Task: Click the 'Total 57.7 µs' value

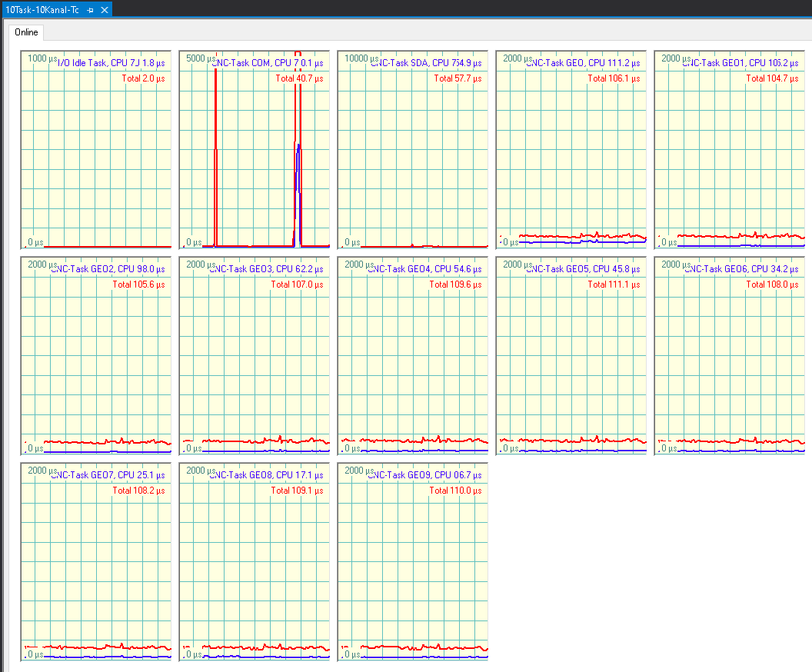Action: (x=458, y=78)
